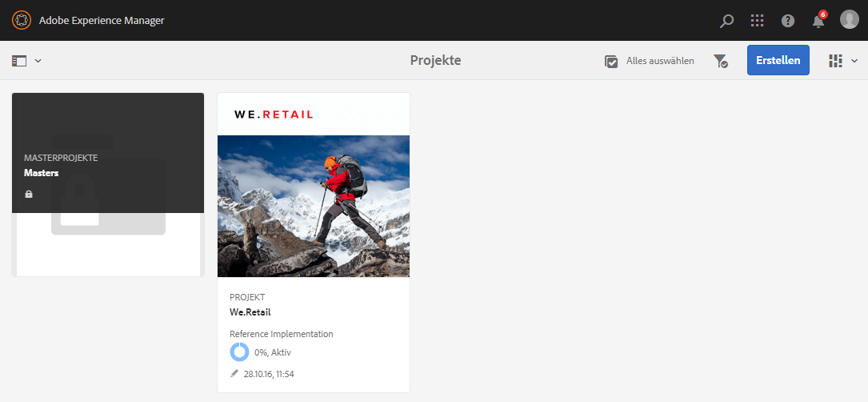The width and height of the screenshot is (868, 402).
Task: Click the lock icon on Masters card
Action: 29,194
